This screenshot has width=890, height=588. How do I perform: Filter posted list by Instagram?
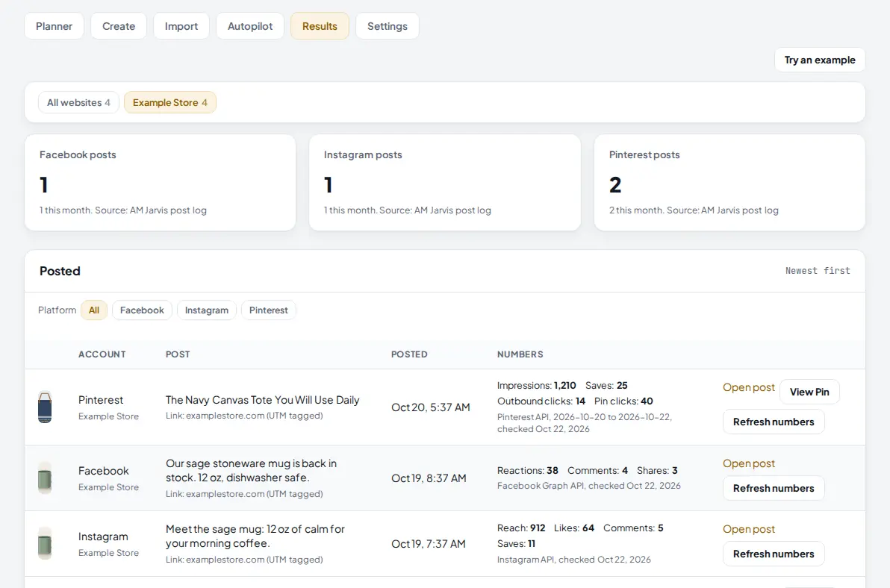207,310
